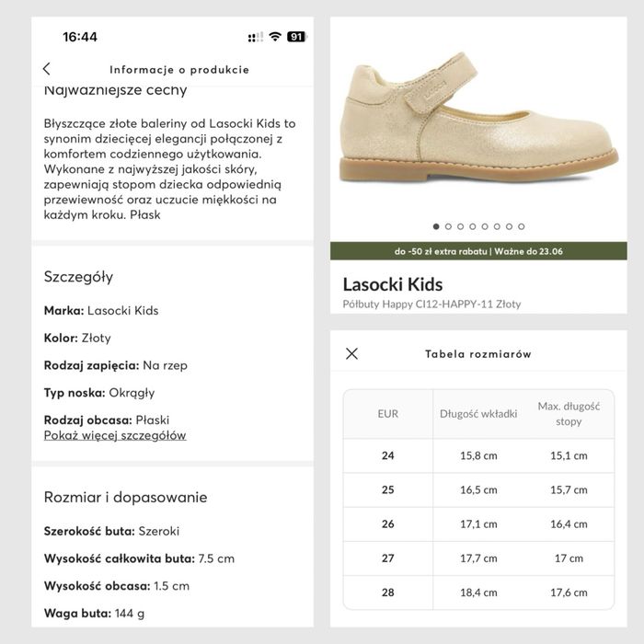Click the 16:44 clock in status bar
Image resolution: width=644 pixels, height=644 pixels.
pos(80,37)
